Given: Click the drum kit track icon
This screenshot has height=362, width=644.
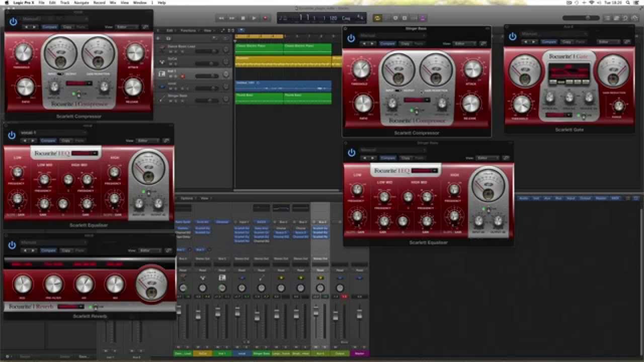Looking at the screenshot, I should (x=162, y=61).
